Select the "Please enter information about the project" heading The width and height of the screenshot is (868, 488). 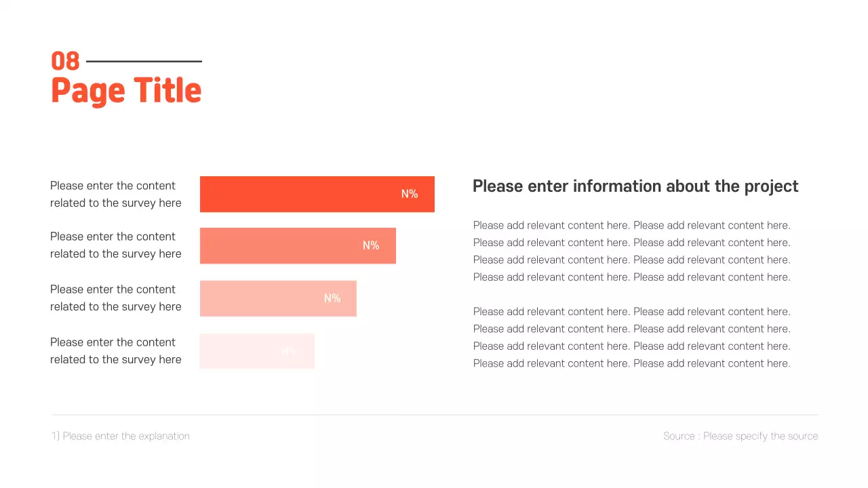coord(635,186)
